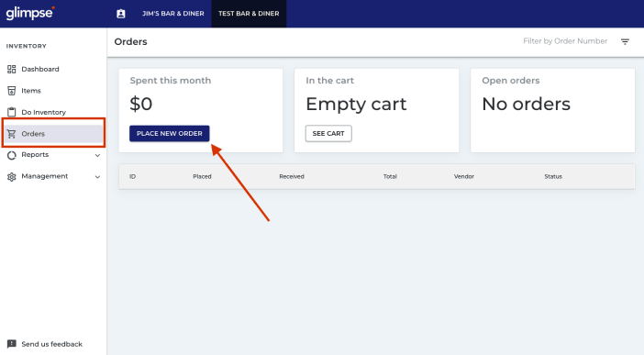Click the Place New Order button
Screen dimensions: 644x355
(x=169, y=134)
